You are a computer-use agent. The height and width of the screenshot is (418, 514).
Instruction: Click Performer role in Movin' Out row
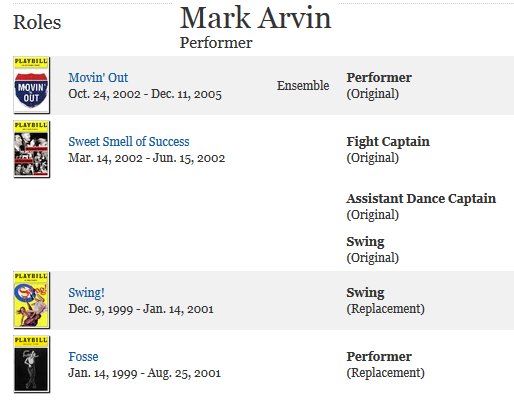pyautogui.click(x=379, y=77)
